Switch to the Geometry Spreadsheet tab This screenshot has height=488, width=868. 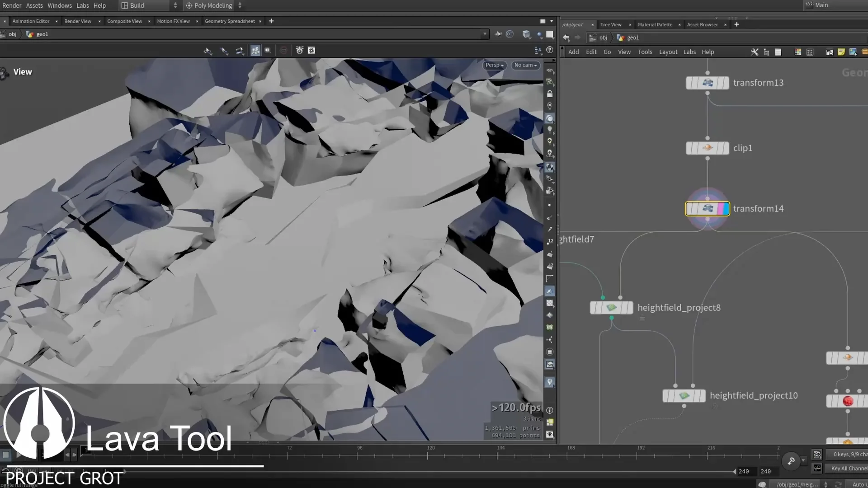pos(230,21)
